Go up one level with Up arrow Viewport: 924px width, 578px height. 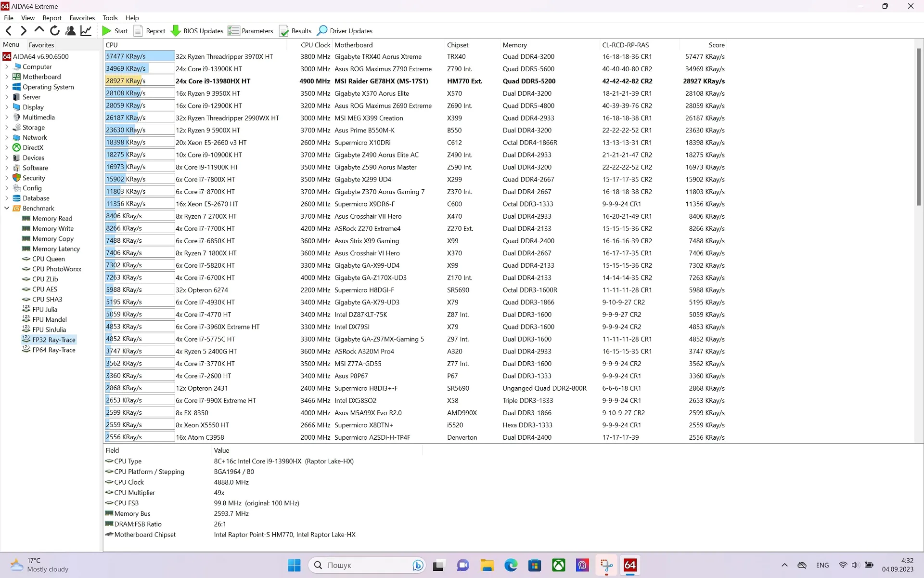[39, 31]
